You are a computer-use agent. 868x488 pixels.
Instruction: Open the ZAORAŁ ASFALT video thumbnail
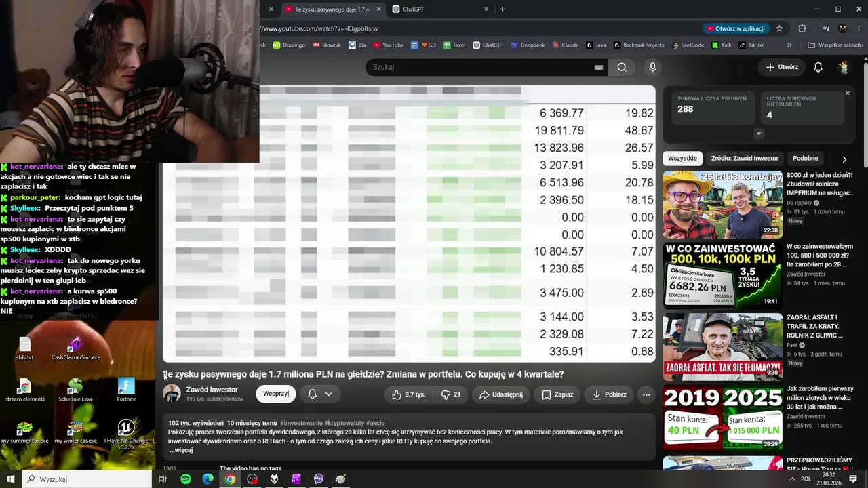click(x=722, y=346)
